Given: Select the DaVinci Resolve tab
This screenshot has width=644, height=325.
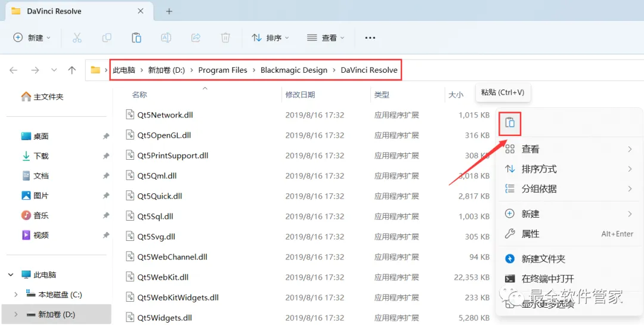Looking at the screenshot, I should coord(78,11).
